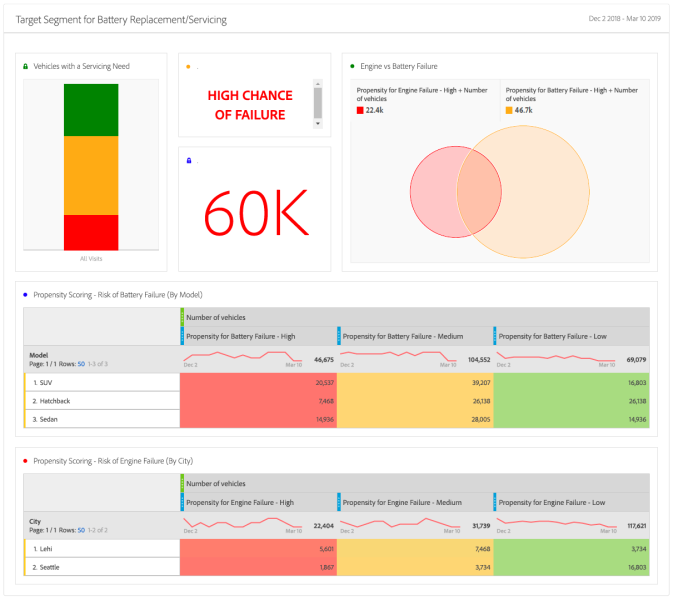Image resolution: width=673 pixels, height=600 pixels.
Task: Click the red dot beside Risk of Engine Failure title
Action: pyautogui.click(x=25, y=461)
